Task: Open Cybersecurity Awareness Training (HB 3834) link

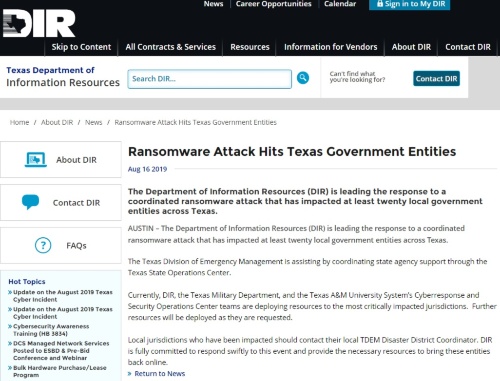Action: 51,330
